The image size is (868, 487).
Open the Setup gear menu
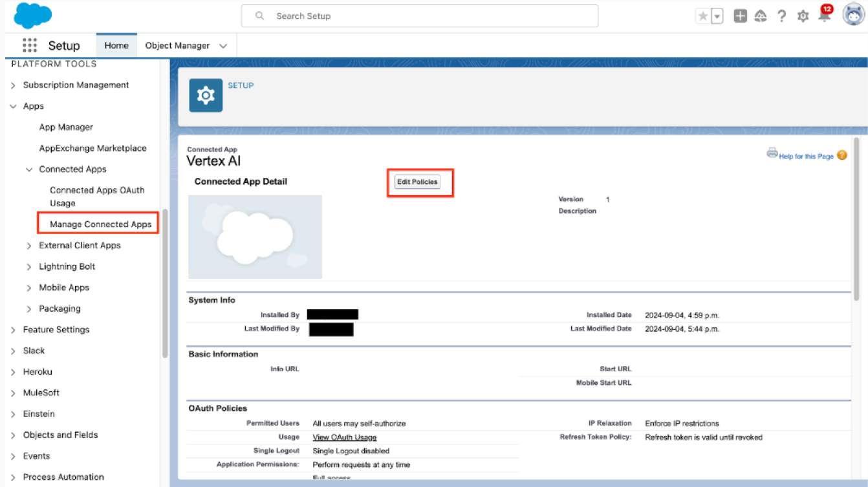pos(802,16)
